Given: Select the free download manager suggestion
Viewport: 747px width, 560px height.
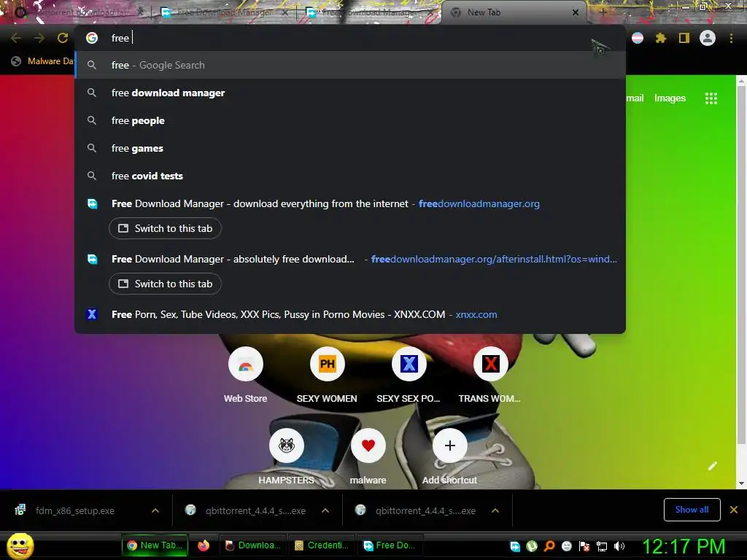Looking at the screenshot, I should tap(350, 93).
